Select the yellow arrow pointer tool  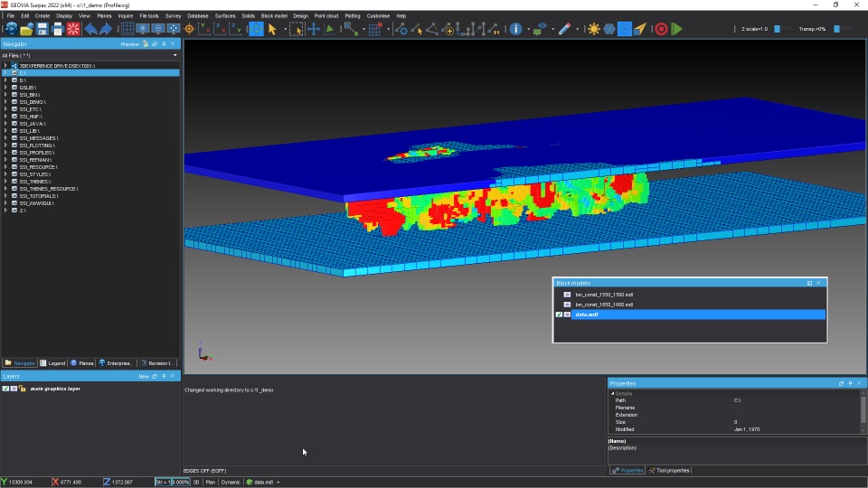(x=272, y=29)
